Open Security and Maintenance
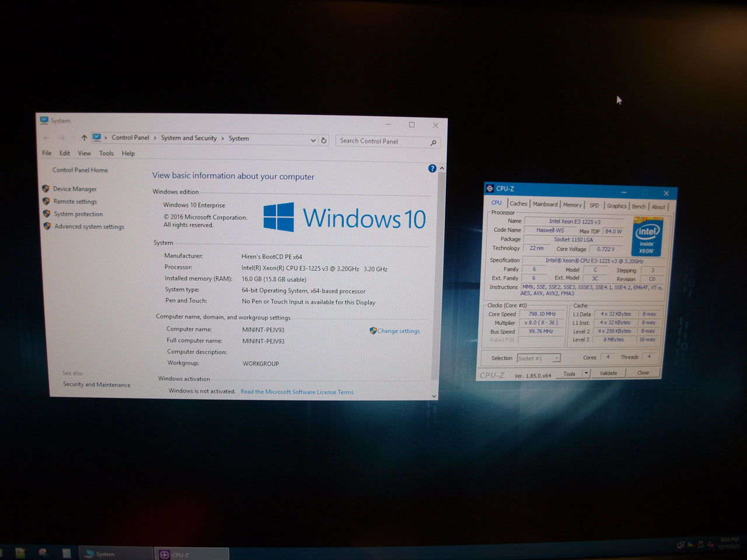This screenshot has height=560, width=747. pyautogui.click(x=97, y=384)
